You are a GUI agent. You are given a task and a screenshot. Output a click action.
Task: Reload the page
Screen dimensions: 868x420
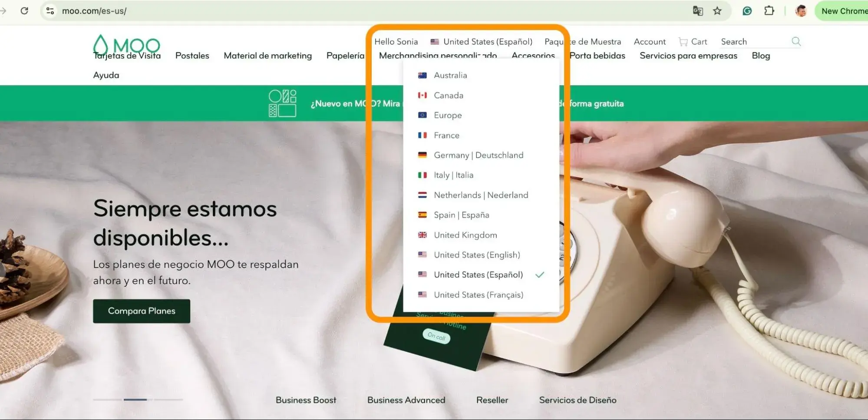pos(24,11)
